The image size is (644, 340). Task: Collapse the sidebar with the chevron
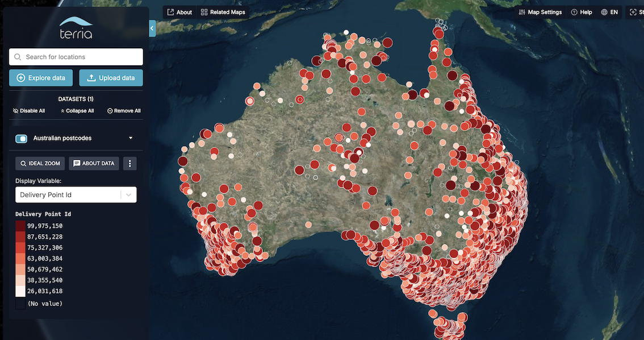(x=151, y=27)
